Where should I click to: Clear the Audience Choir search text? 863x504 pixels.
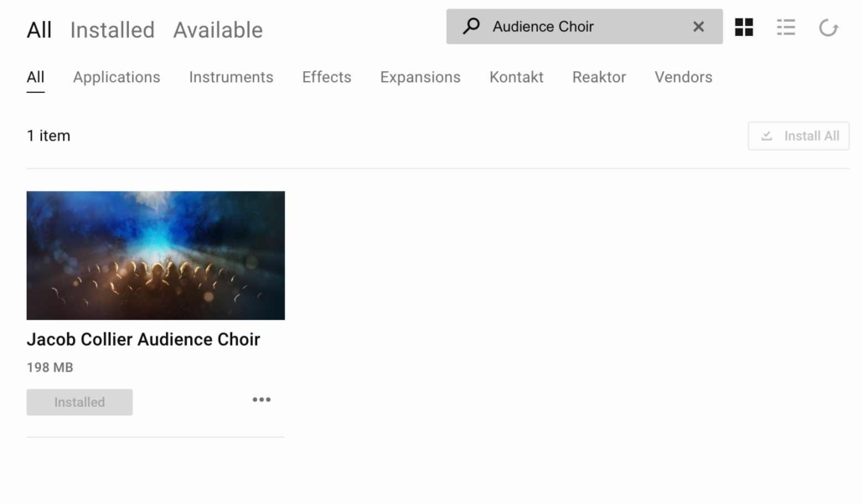point(699,26)
